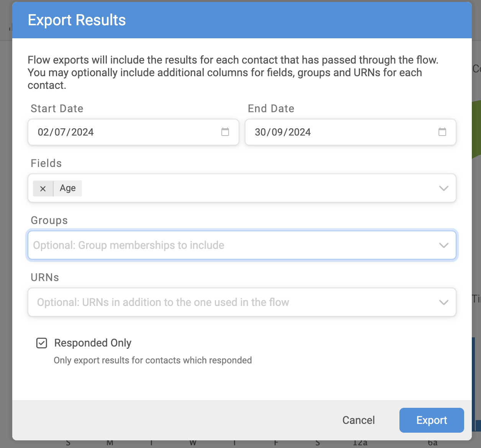481x448 pixels.
Task: Click the Age tag label
Action: click(68, 188)
